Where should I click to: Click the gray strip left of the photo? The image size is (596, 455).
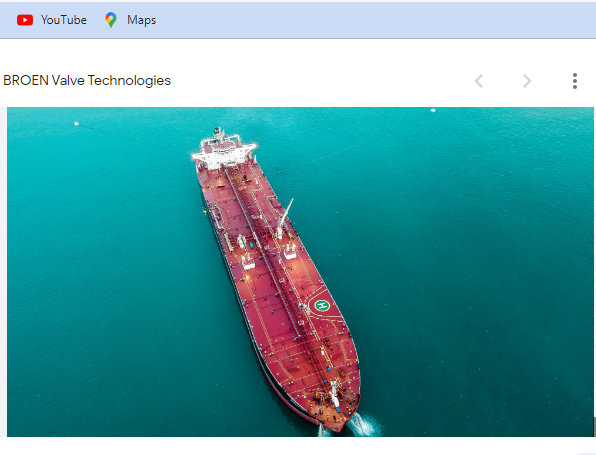[x=3, y=272]
